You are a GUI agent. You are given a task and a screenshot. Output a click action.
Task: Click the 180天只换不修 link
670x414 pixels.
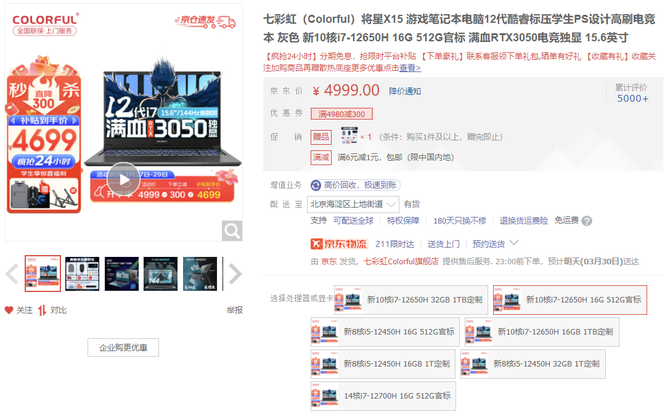(460, 220)
